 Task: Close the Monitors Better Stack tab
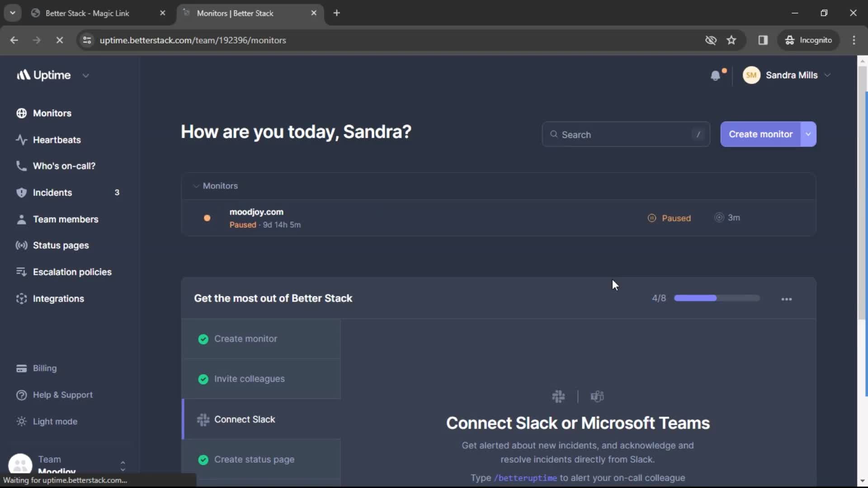click(314, 13)
